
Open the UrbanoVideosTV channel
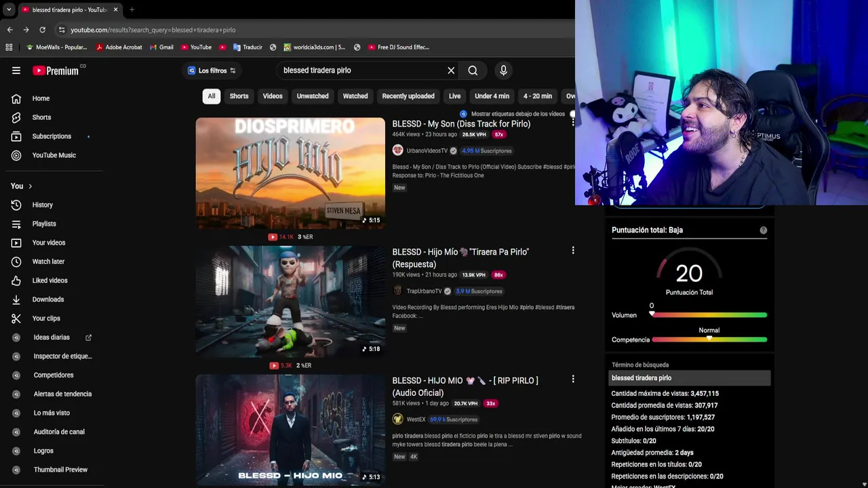tap(427, 150)
